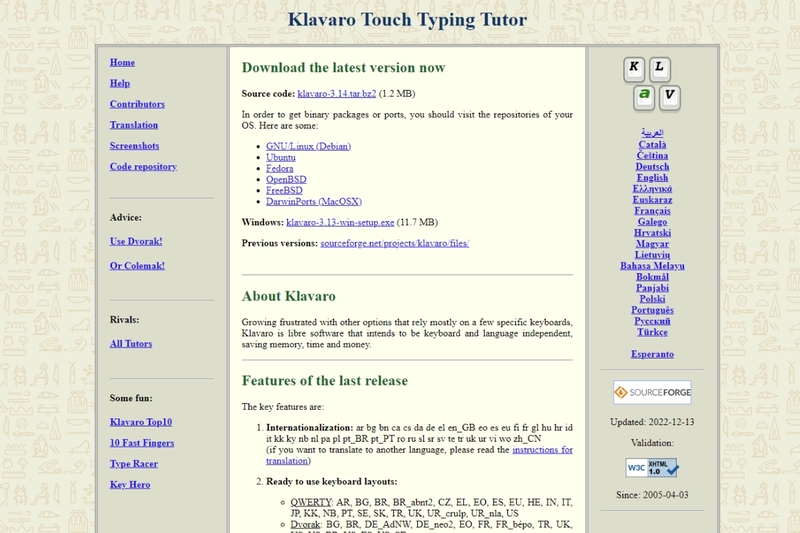Image resolution: width=800 pixels, height=533 pixels.
Task: Open the Ubuntu repository link
Action: (x=281, y=158)
